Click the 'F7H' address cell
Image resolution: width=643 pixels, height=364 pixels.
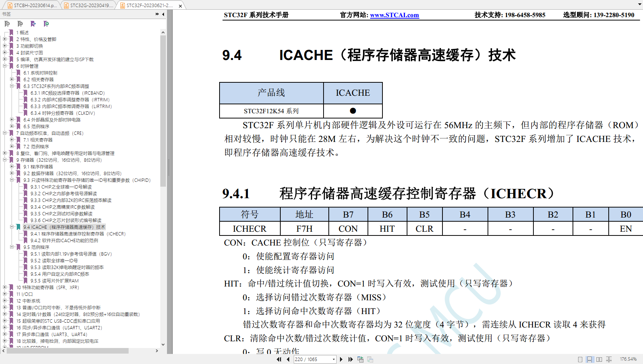[304, 228]
